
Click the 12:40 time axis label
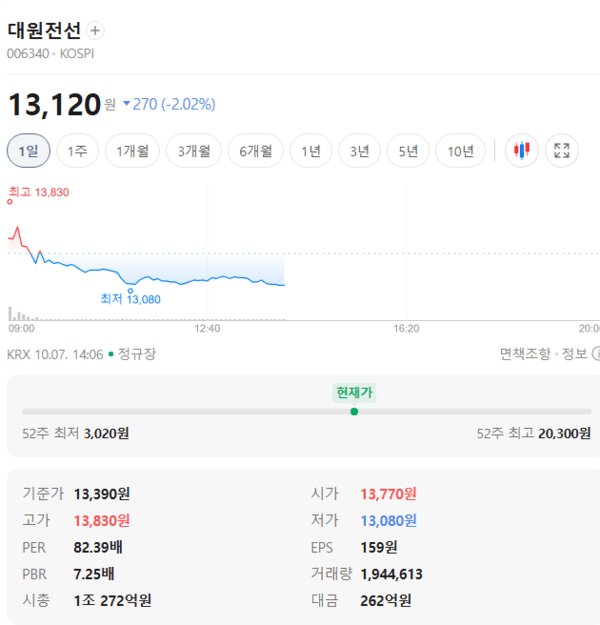(207, 329)
